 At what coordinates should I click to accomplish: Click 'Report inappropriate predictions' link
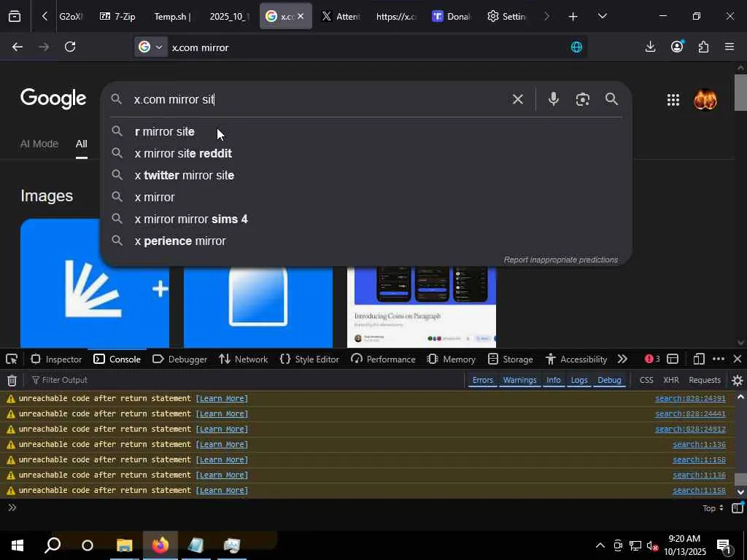561,260
